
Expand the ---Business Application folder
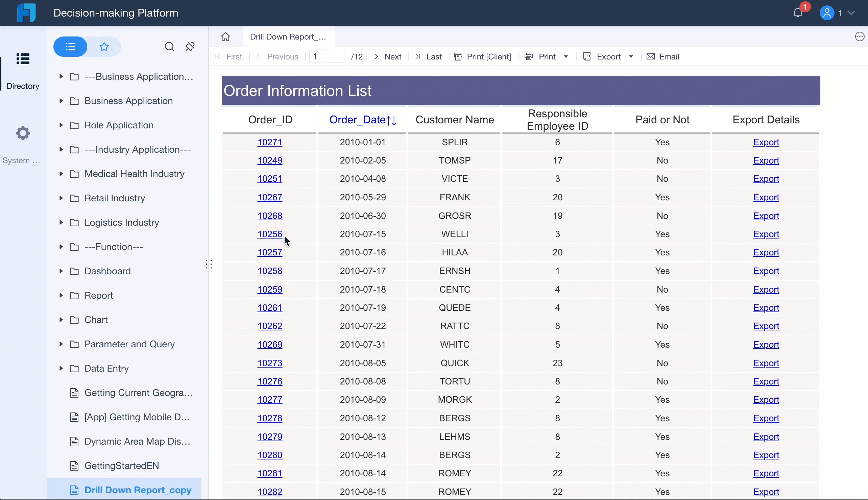pos(61,76)
